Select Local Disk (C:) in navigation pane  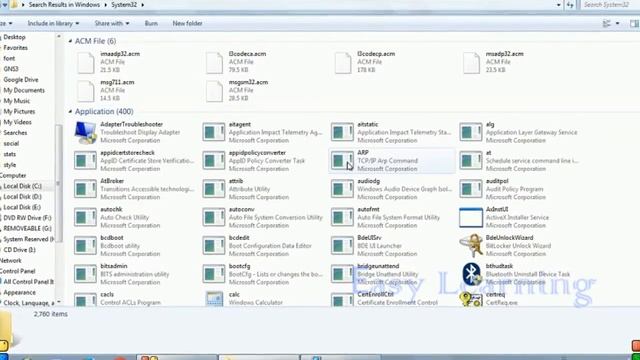(x=22, y=186)
